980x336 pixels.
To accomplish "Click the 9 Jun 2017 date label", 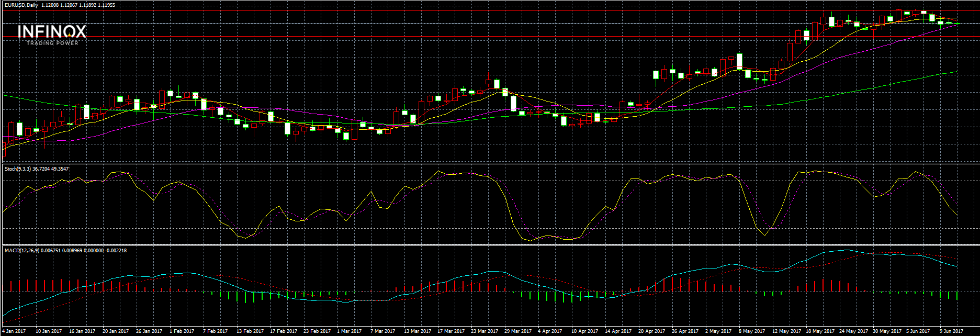I will click(951, 331).
